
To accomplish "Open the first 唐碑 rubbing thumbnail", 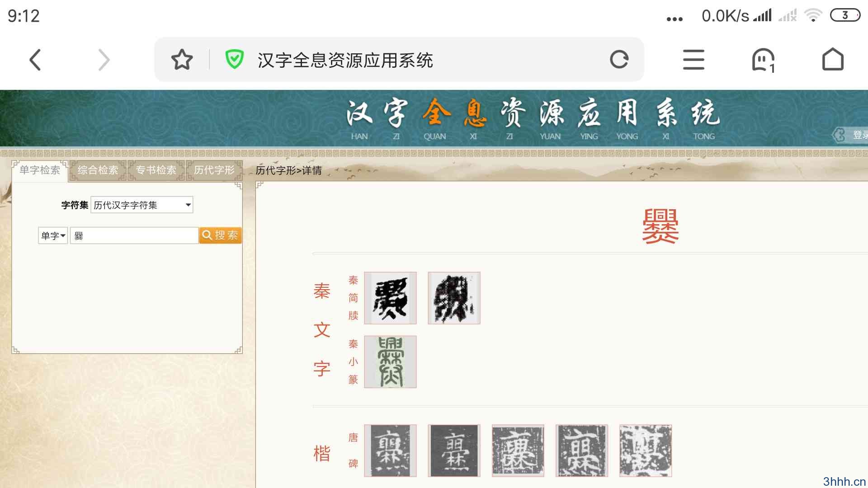I will pyautogui.click(x=390, y=450).
